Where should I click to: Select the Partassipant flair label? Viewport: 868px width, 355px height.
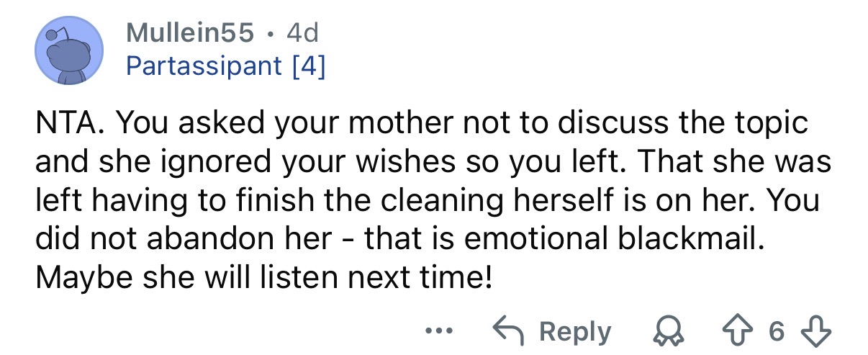pyautogui.click(x=204, y=67)
